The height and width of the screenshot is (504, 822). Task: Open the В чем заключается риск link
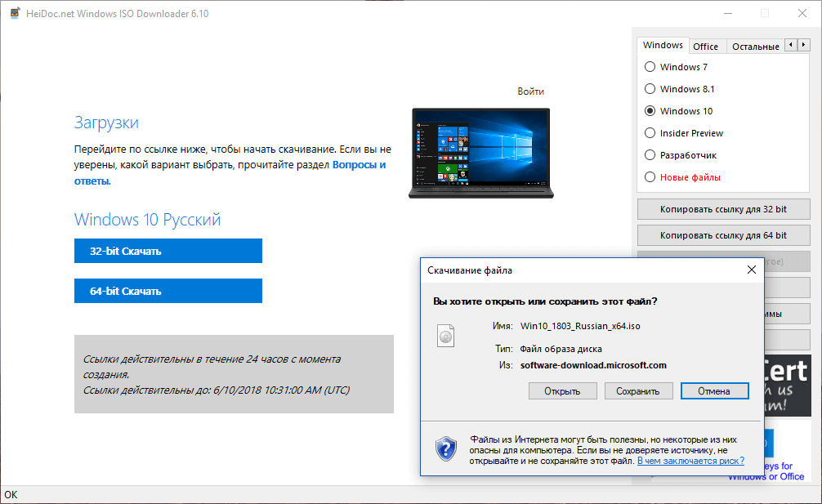click(689, 461)
